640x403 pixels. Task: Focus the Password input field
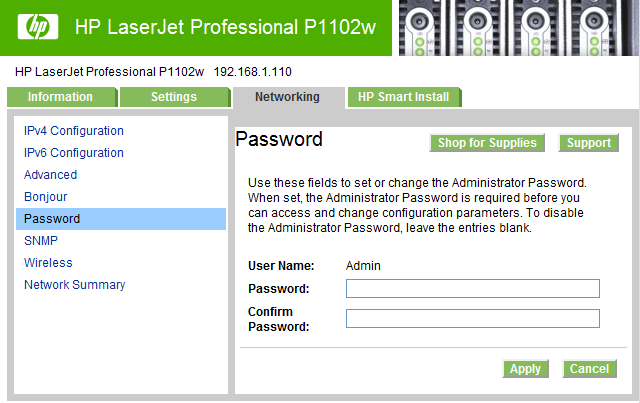(x=473, y=289)
